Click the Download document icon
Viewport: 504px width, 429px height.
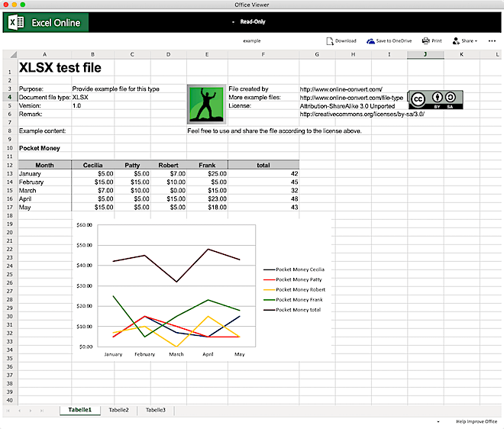coord(330,41)
